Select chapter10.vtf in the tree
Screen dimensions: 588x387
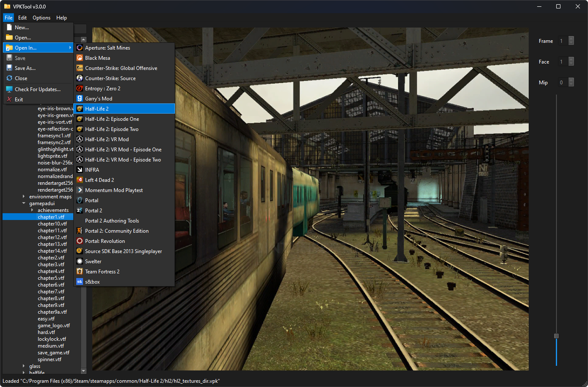52,223
